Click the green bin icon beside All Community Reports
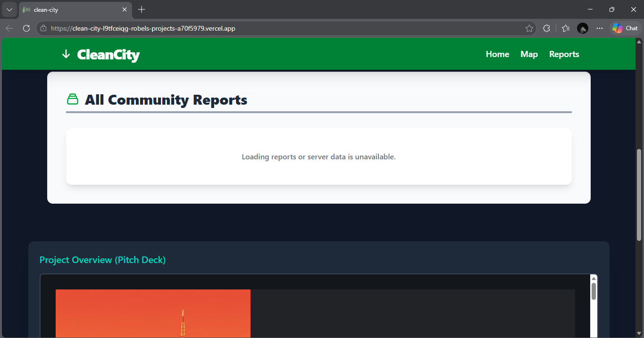 point(72,99)
